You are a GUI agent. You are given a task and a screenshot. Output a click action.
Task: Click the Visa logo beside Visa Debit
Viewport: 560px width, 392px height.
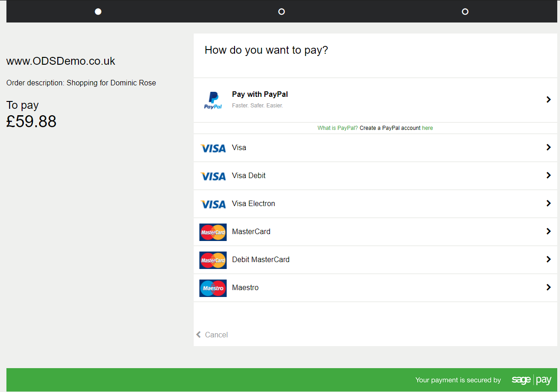pos(213,176)
